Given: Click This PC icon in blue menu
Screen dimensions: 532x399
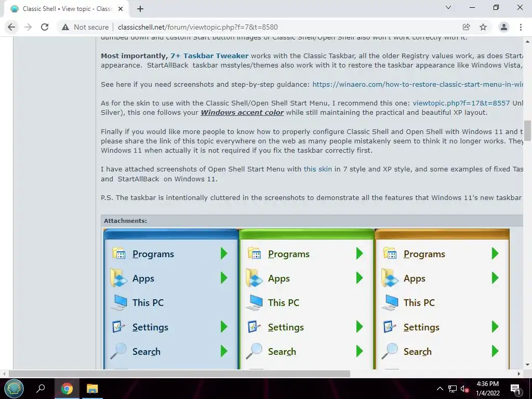Looking at the screenshot, I should [x=119, y=303].
